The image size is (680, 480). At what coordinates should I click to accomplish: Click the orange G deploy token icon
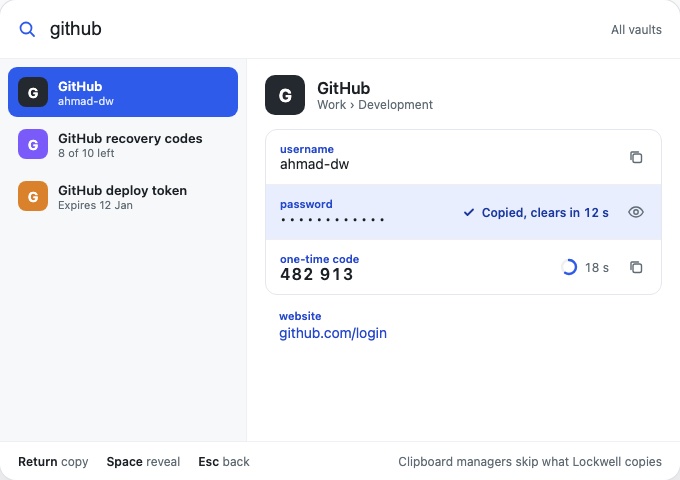click(x=33, y=196)
